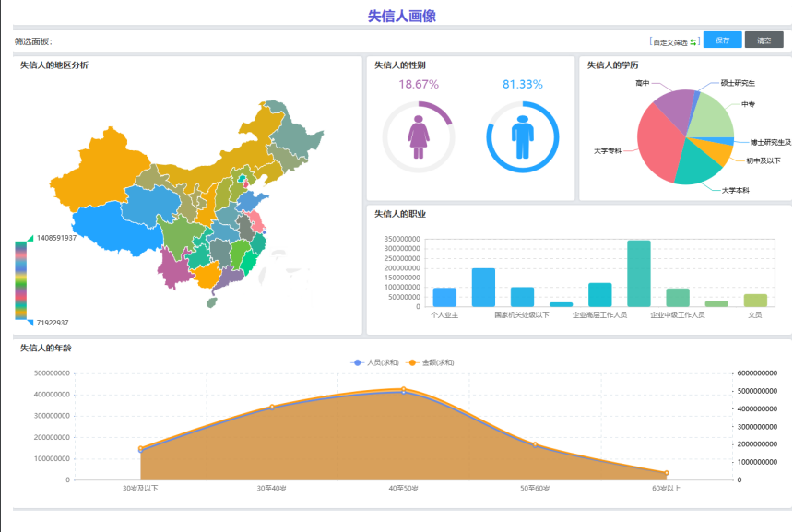Click the 筛选面板 filter panel label
Image resolution: width=805 pixels, height=532 pixels.
click(33, 41)
